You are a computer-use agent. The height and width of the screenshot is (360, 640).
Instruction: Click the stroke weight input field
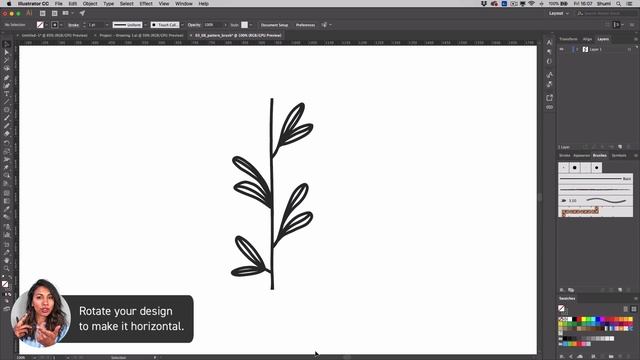[x=96, y=25]
